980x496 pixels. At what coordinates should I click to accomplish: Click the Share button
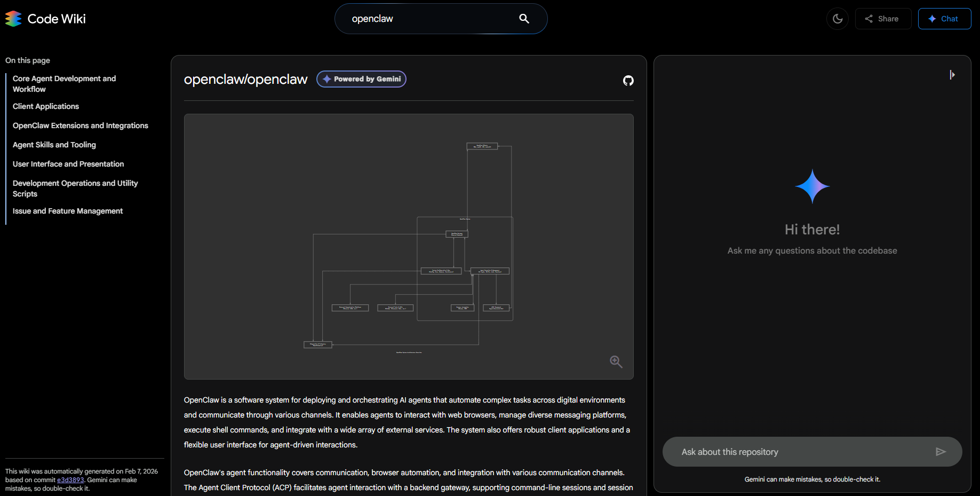point(883,19)
